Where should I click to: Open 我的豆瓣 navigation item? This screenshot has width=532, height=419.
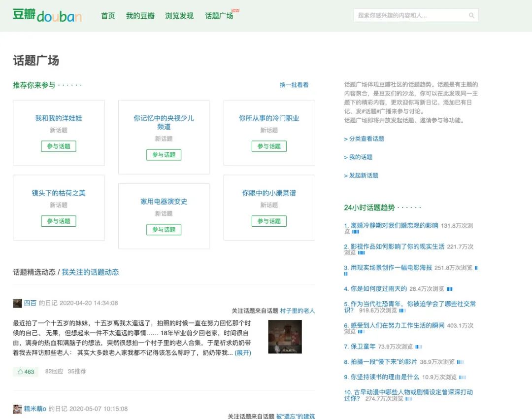coord(140,16)
